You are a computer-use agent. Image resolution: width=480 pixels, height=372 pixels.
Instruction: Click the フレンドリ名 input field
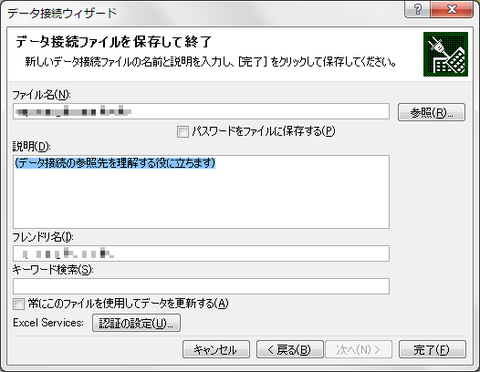point(201,254)
